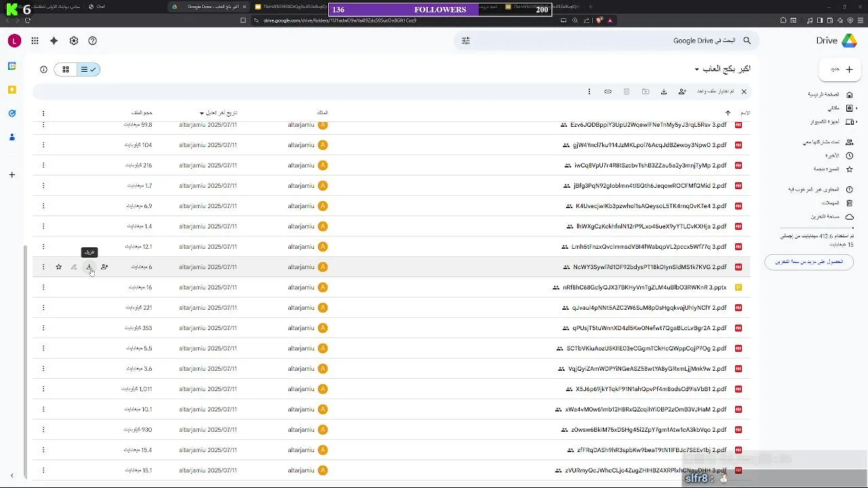Click the plus to get add-ons
This screenshot has height=488, width=868.
click(12, 175)
